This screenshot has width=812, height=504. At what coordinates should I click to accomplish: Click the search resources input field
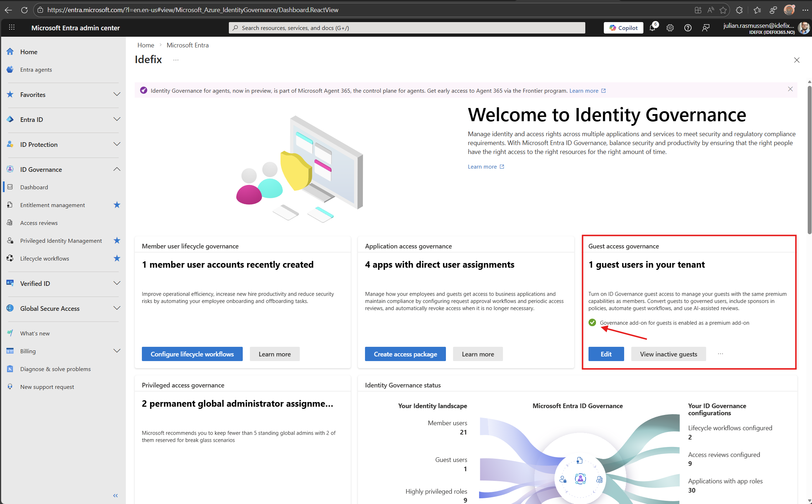click(407, 28)
